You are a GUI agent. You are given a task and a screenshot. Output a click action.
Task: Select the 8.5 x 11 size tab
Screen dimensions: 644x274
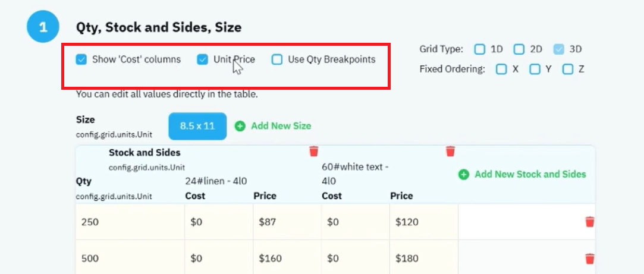197,126
